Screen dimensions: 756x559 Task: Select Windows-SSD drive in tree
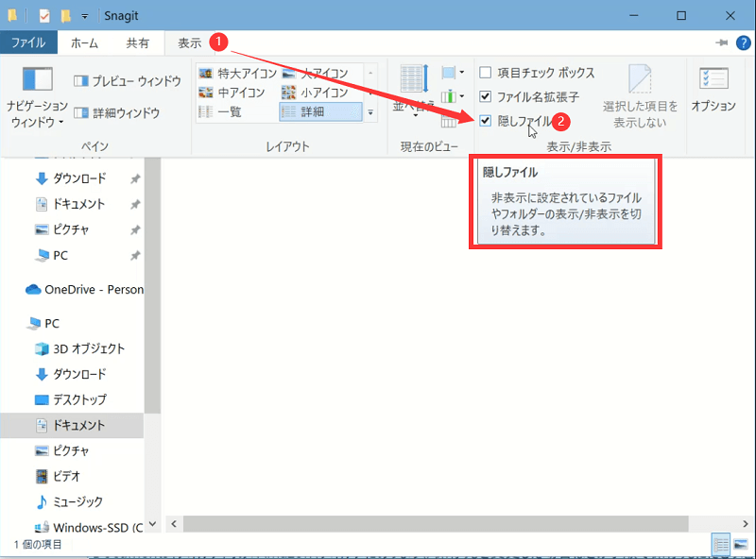(89, 527)
